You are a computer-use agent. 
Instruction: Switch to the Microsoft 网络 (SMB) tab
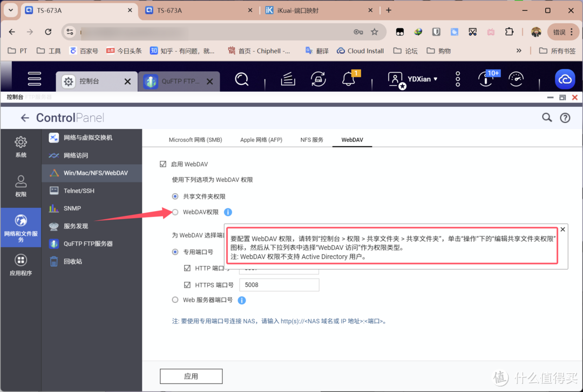coord(195,140)
